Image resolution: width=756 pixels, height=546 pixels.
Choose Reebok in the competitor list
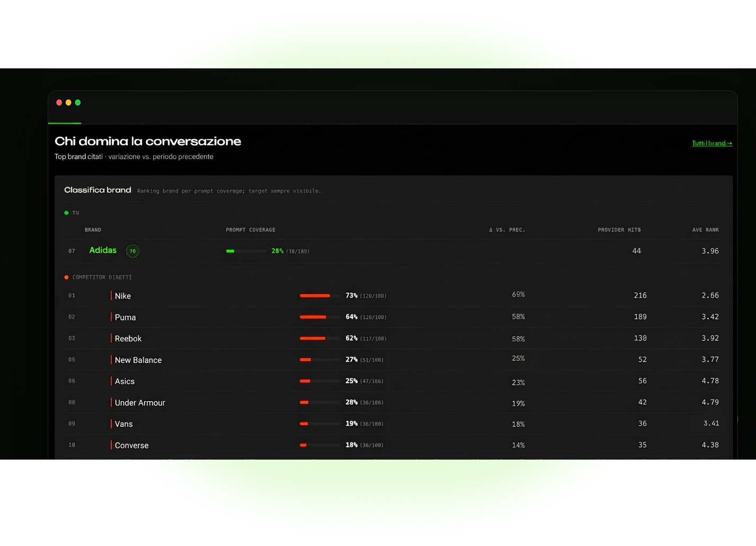(x=128, y=338)
